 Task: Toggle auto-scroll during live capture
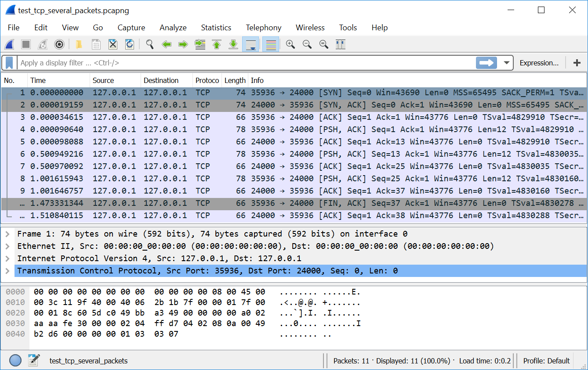[250, 44]
